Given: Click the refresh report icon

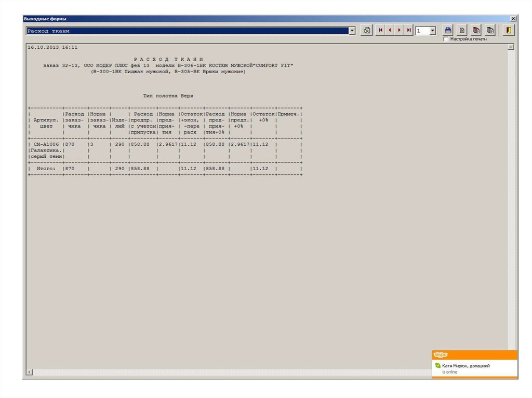Looking at the screenshot, I should tap(367, 31).
